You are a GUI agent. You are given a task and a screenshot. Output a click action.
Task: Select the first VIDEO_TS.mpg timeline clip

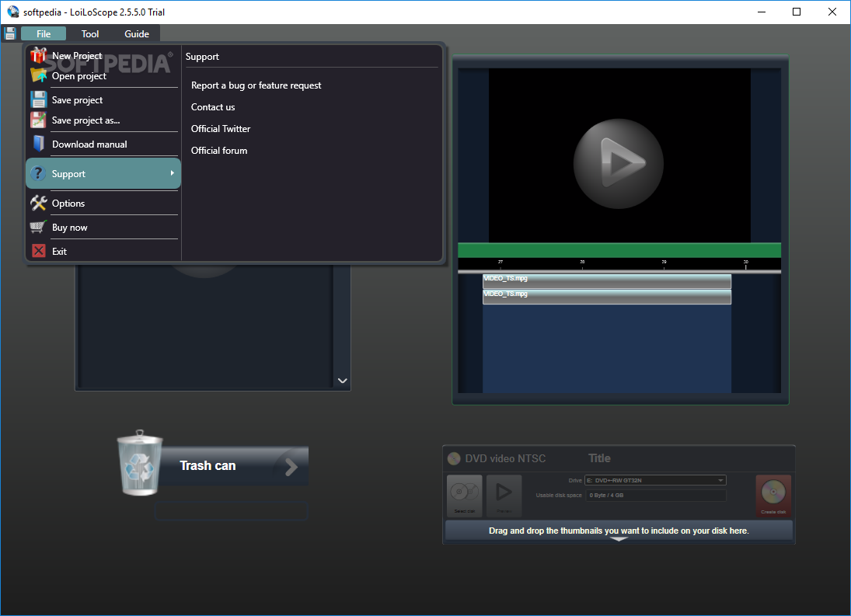pos(607,281)
